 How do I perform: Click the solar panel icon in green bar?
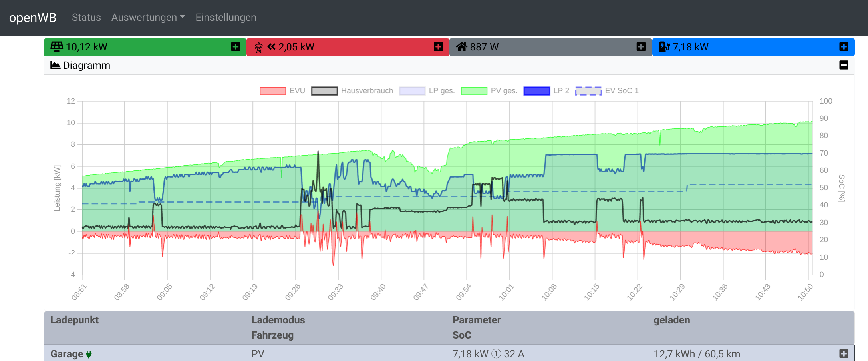tap(56, 47)
